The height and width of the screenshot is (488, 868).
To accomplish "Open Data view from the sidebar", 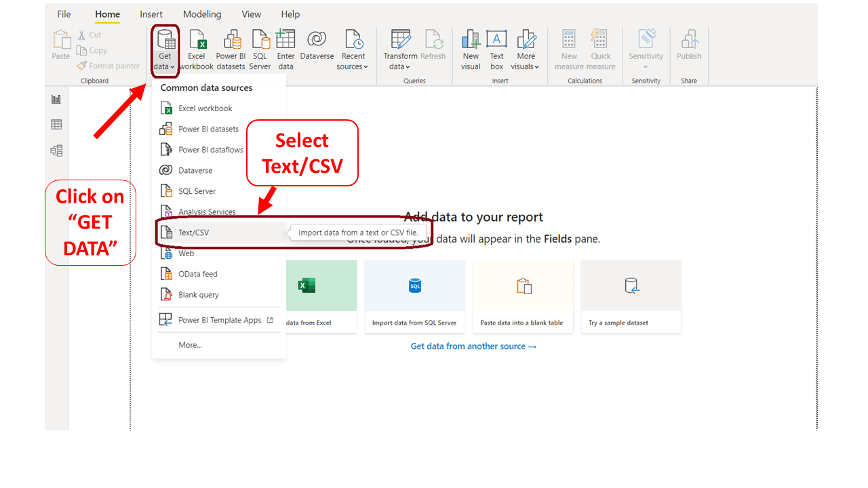I will coord(57,124).
